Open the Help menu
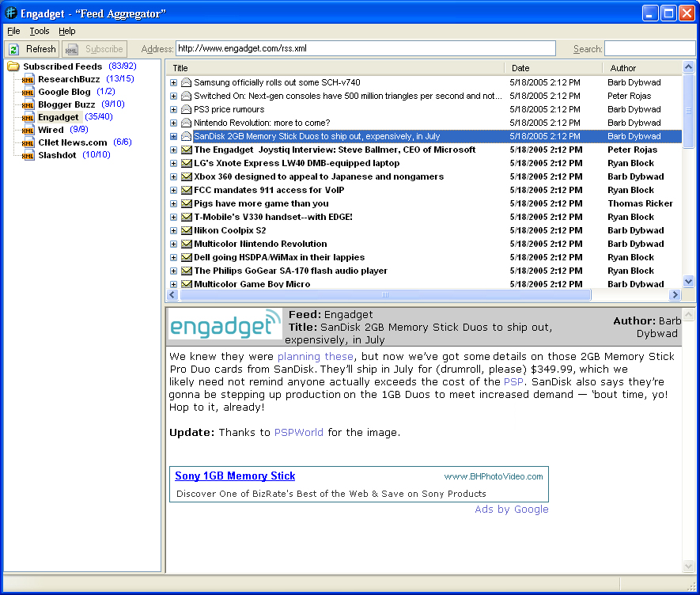This screenshot has width=700, height=595. [67, 31]
